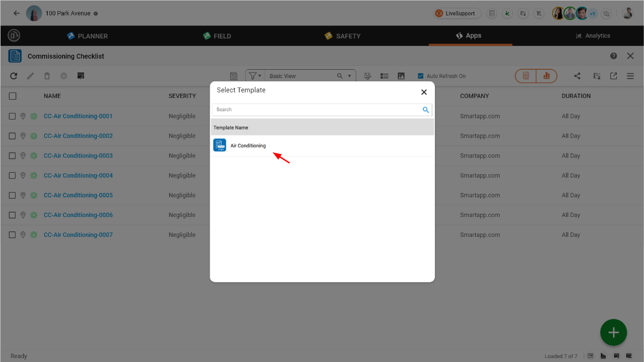Click the +9 more members badge

tap(593, 13)
